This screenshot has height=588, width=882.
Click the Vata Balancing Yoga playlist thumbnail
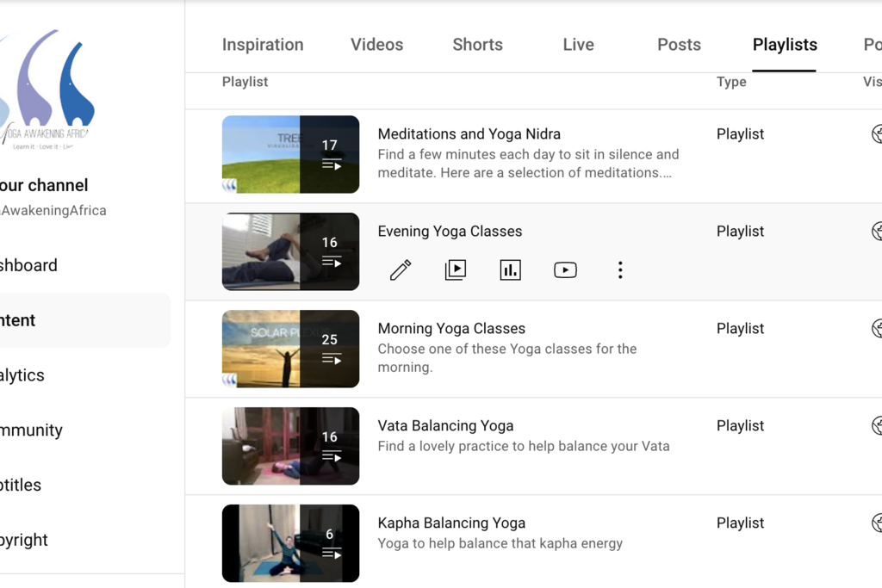(x=290, y=446)
